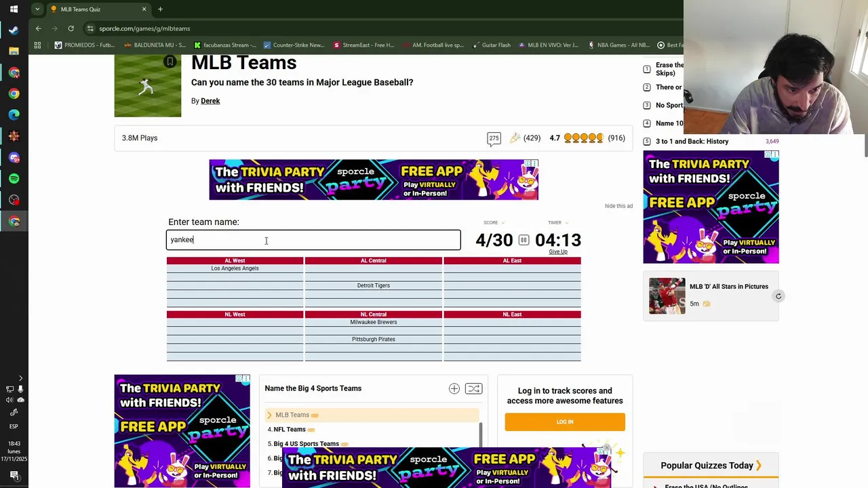Open the TIMER dropdown chevron
Screen dimensions: 868x488
[566, 222]
